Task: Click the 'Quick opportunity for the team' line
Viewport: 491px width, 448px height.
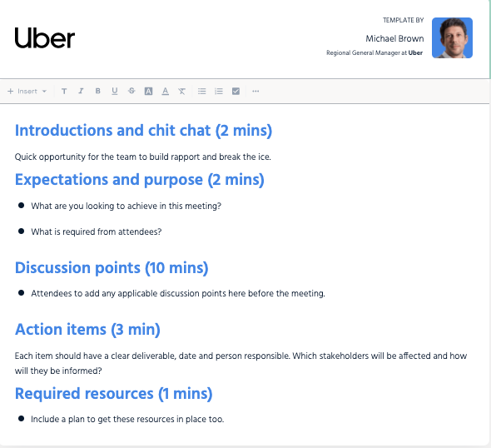Action: [143, 157]
